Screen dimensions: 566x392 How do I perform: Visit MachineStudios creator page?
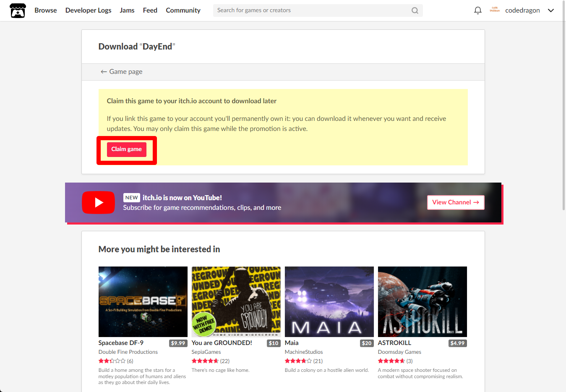[x=304, y=352]
